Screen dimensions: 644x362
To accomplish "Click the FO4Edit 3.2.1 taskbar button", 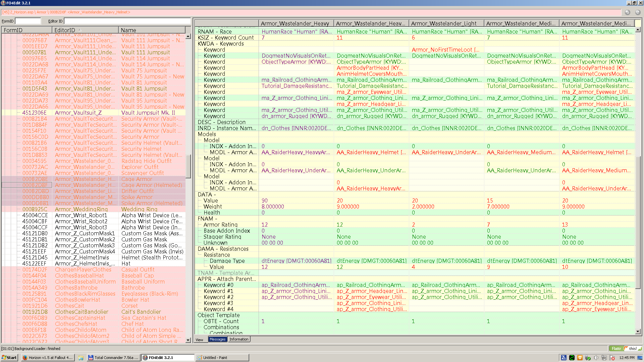I will tap(168, 358).
